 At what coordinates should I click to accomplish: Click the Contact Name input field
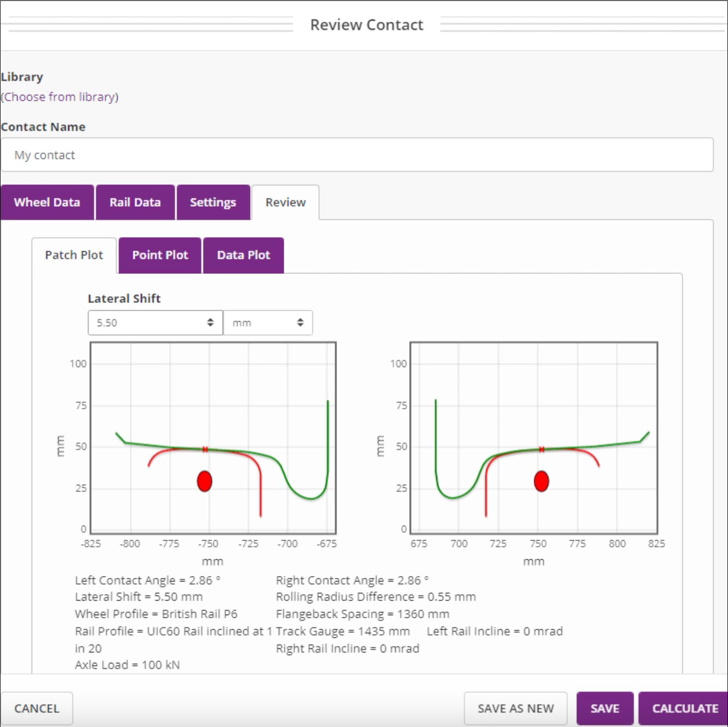[357, 155]
